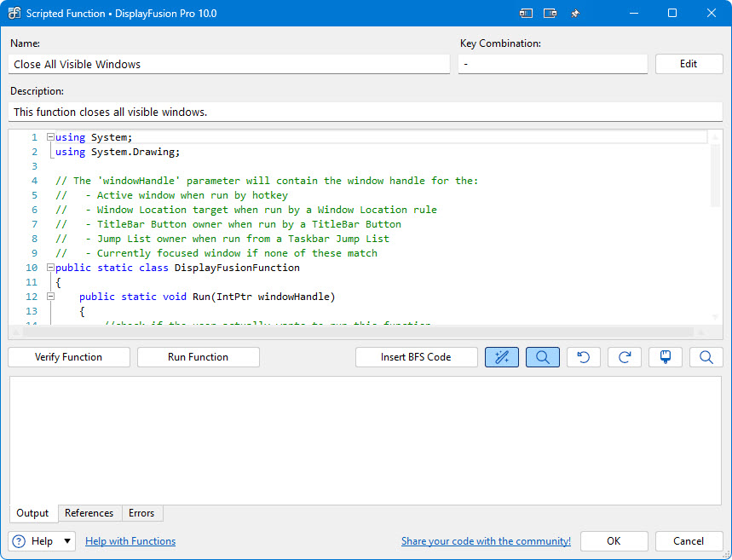Click the paintbrush icon in the code toolbar

point(666,357)
